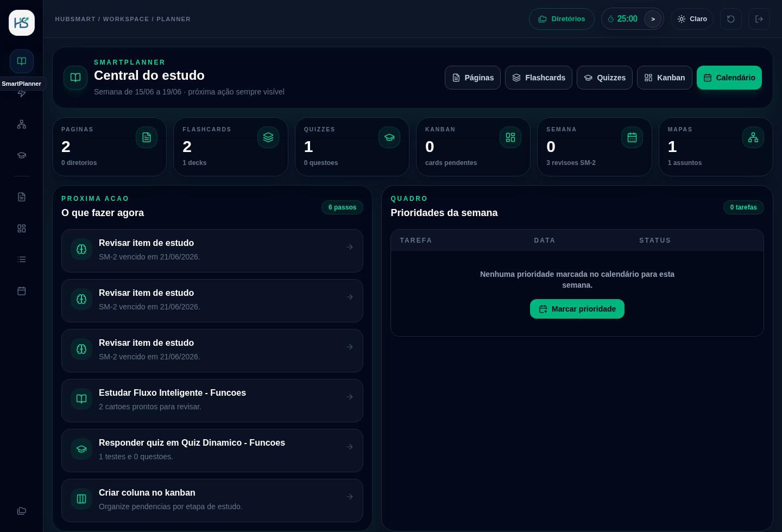Click '1 assuntos' in Mapas card
The width and height of the screenshot is (782, 532).
coord(685,163)
